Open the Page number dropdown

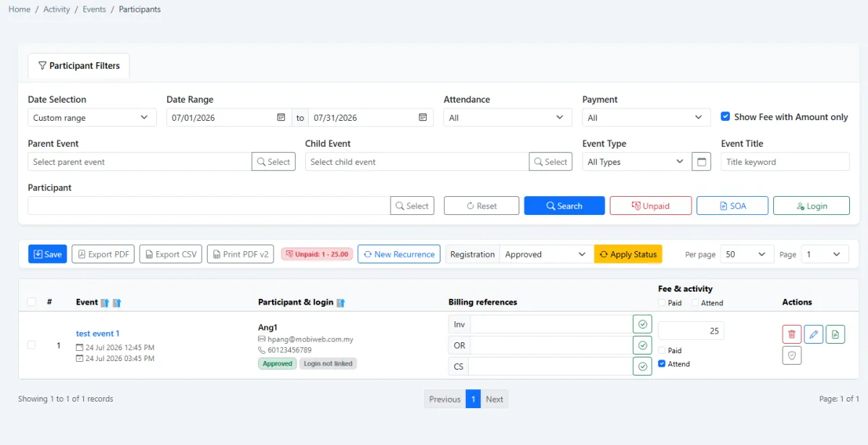tap(825, 254)
